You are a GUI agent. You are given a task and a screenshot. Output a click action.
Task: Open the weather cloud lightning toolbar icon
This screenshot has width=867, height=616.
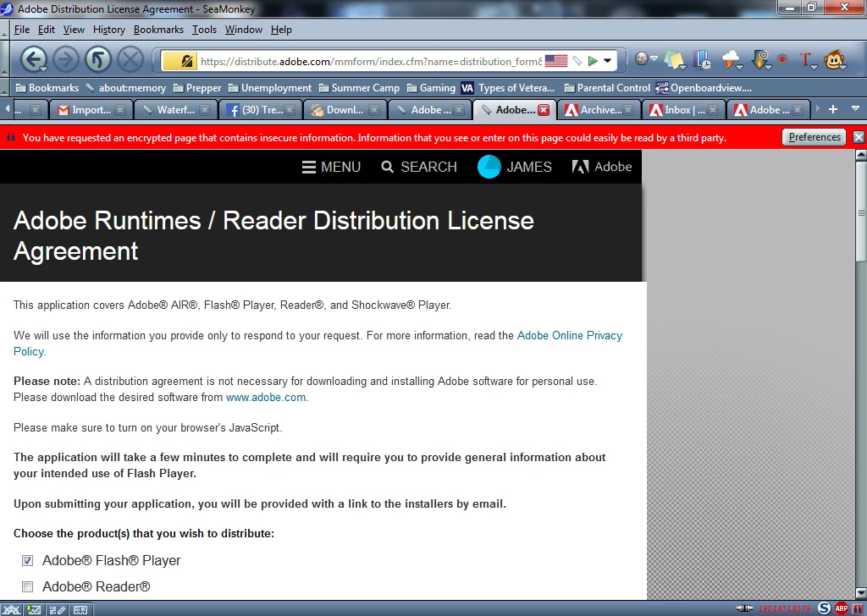[731, 58]
